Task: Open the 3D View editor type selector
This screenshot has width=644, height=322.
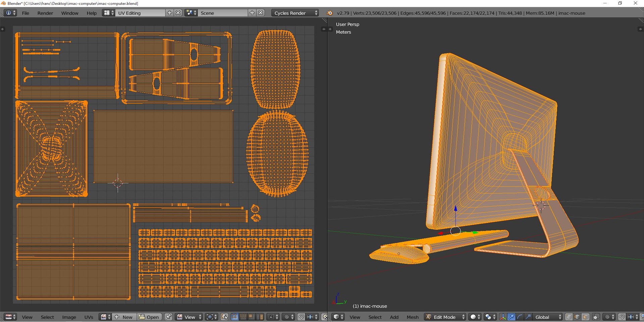Action: point(338,317)
